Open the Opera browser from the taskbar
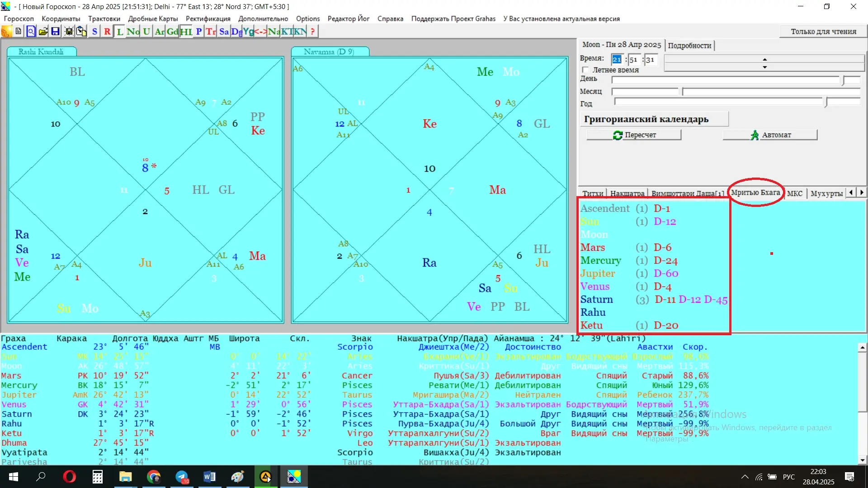Image resolution: width=868 pixels, height=488 pixels. coord(69,477)
